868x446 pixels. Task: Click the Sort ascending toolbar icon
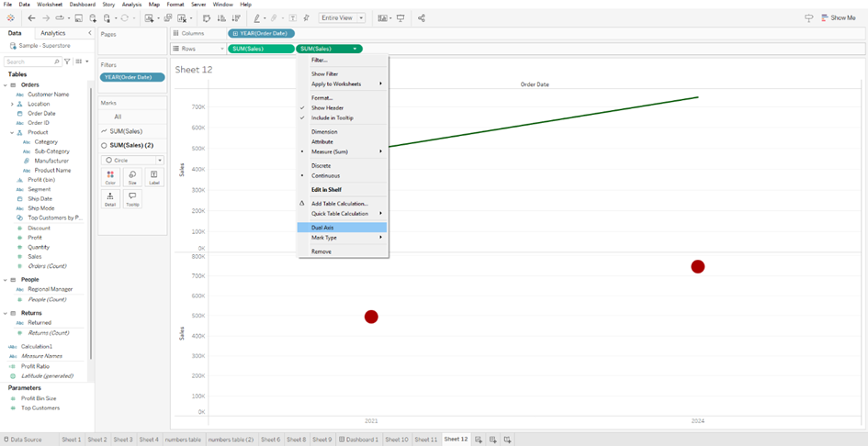click(x=221, y=17)
